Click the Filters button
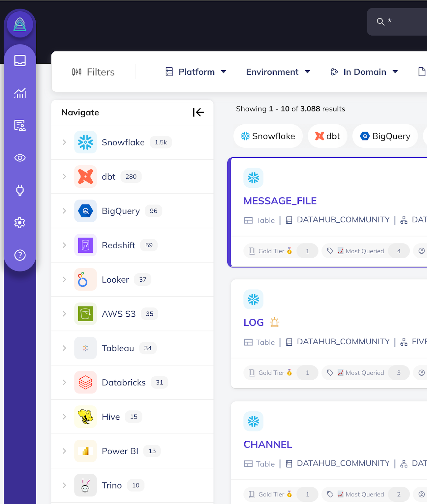The image size is (427, 504). 93,72
